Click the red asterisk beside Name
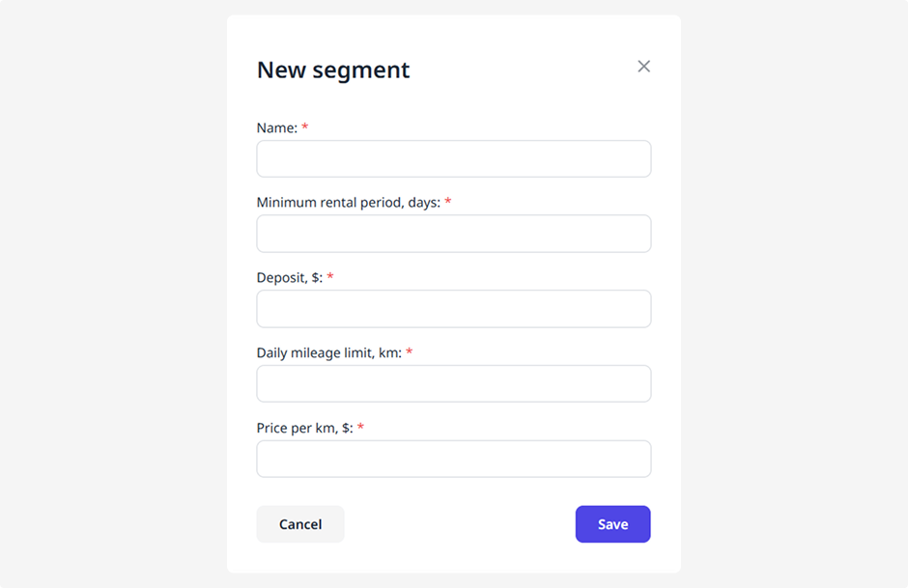Viewport: 908px width, 588px height. coord(305,126)
